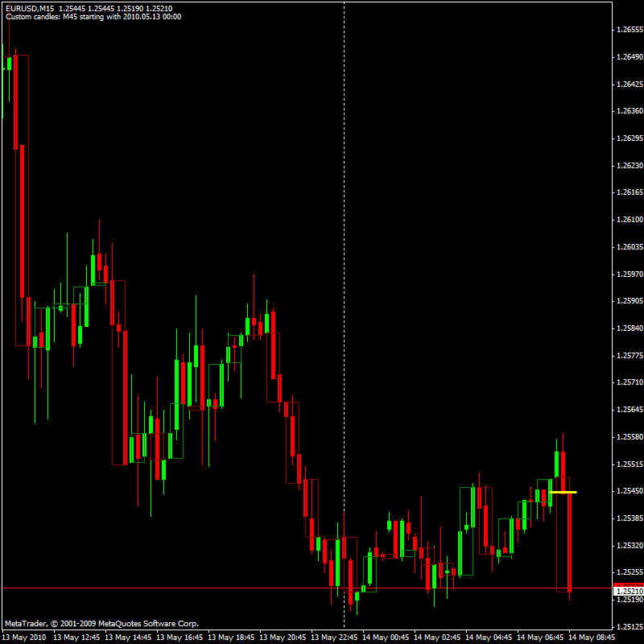
Task: Click price scale value 1.26360
Action: point(630,111)
